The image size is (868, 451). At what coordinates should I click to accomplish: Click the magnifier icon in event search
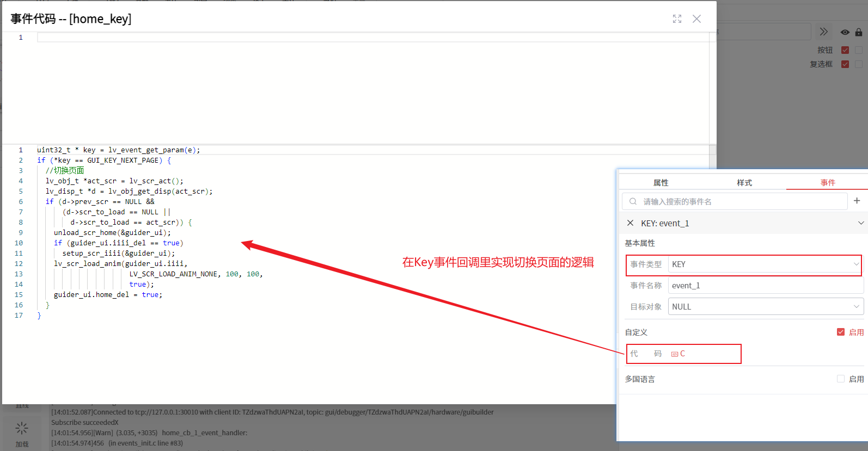633,201
